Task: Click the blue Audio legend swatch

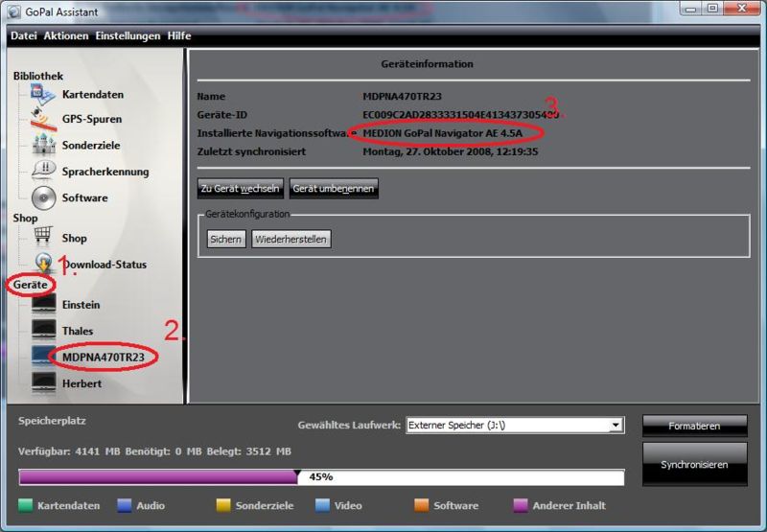Action: coord(125,505)
